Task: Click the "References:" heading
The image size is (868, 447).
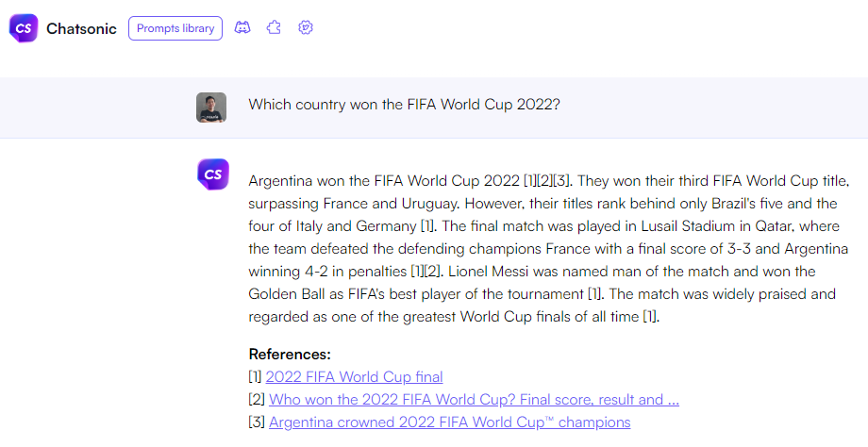Action: point(290,354)
